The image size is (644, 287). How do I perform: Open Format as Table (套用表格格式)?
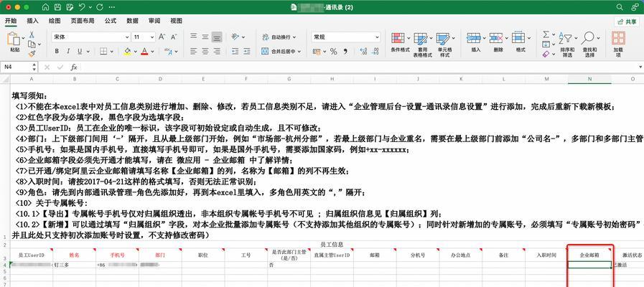tap(422, 44)
